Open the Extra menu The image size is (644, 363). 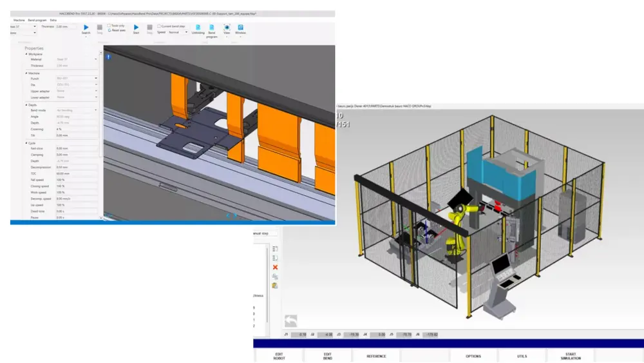(53, 20)
